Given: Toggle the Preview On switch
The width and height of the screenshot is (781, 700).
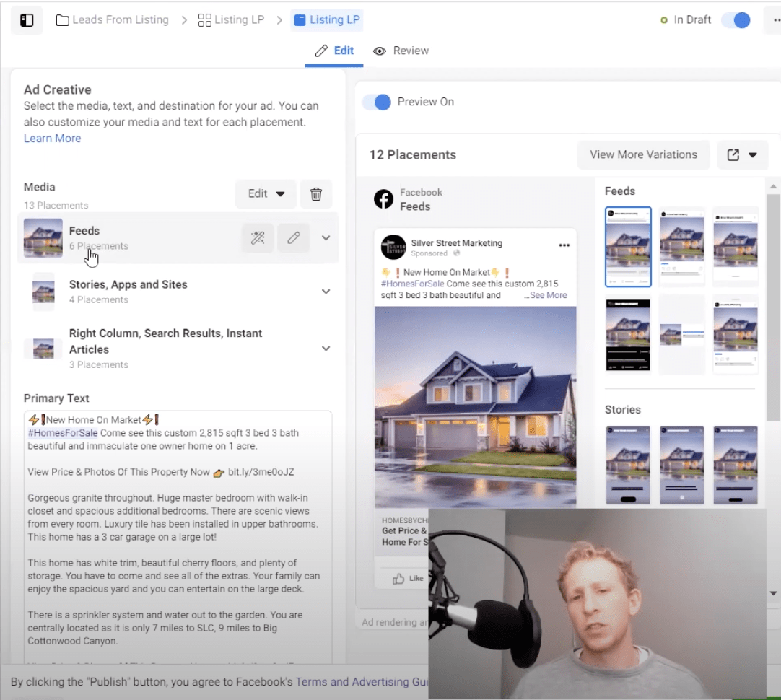Looking at the screenshot, I should tap(377, 102).
